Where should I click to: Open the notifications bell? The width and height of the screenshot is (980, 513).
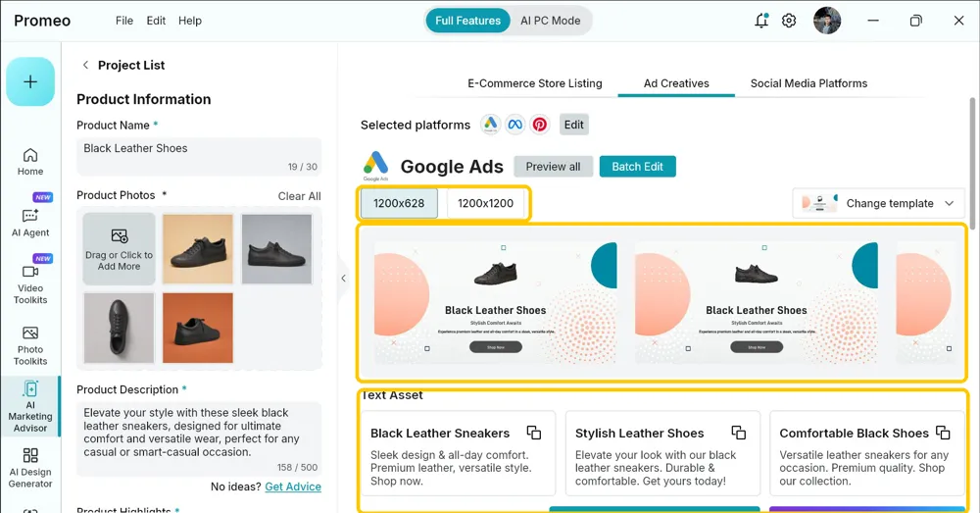(761, 21)
